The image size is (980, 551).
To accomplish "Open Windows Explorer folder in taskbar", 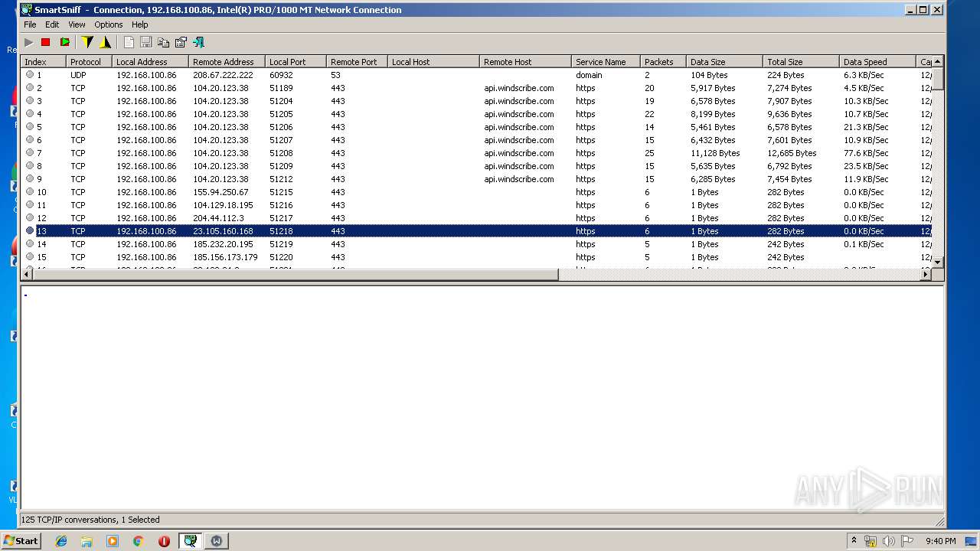I will point(87,541).
